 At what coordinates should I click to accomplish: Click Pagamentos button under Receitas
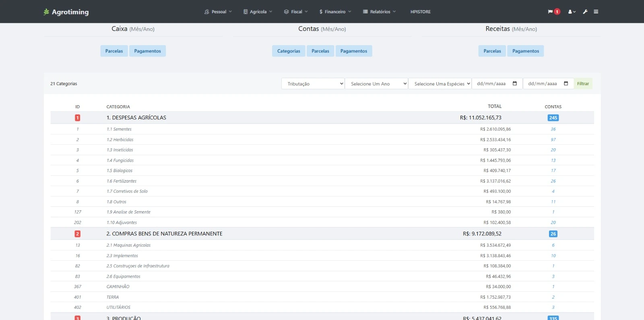coord(525,51)
